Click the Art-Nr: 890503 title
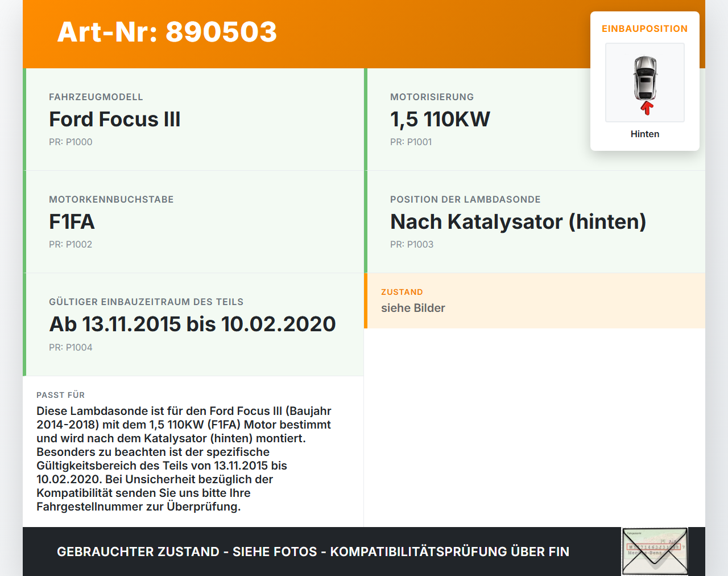The image size is (728, 576). click(x=167, y=33)
